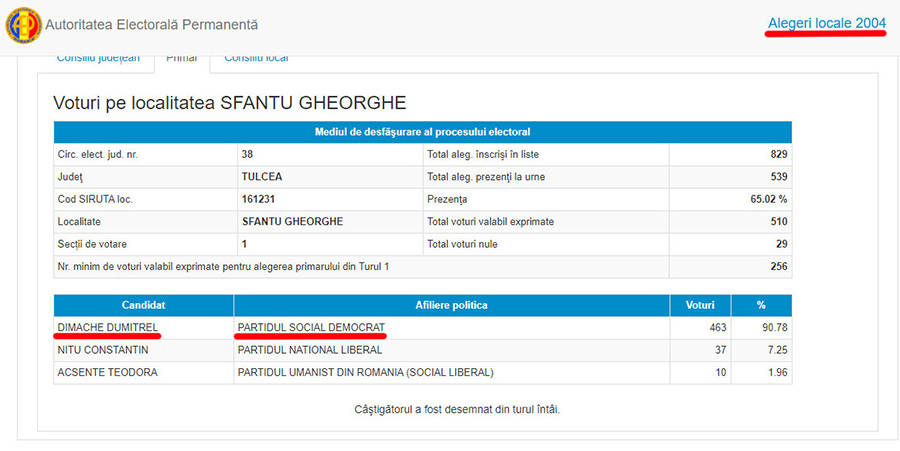The image size is (900, 451).
Task: Click the Candidat column header
Action: pyautogui.click(x=143, y=305)
